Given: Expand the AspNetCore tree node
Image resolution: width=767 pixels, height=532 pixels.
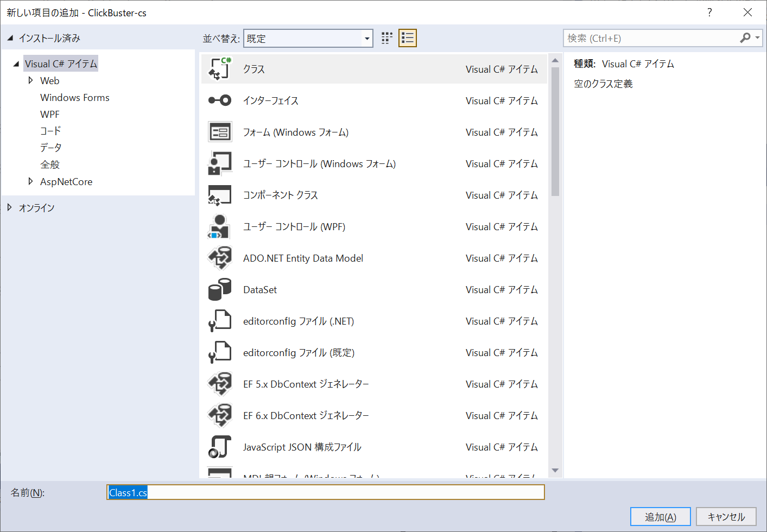Looking at the screenshot, I should click(x=30, y=181).
